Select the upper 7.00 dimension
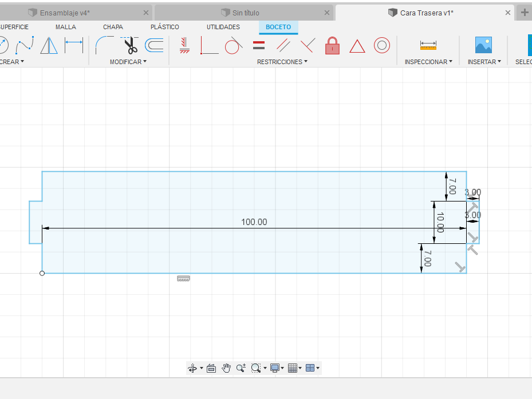Viewport: 532px width, 399px height. (x=452, y=187)
